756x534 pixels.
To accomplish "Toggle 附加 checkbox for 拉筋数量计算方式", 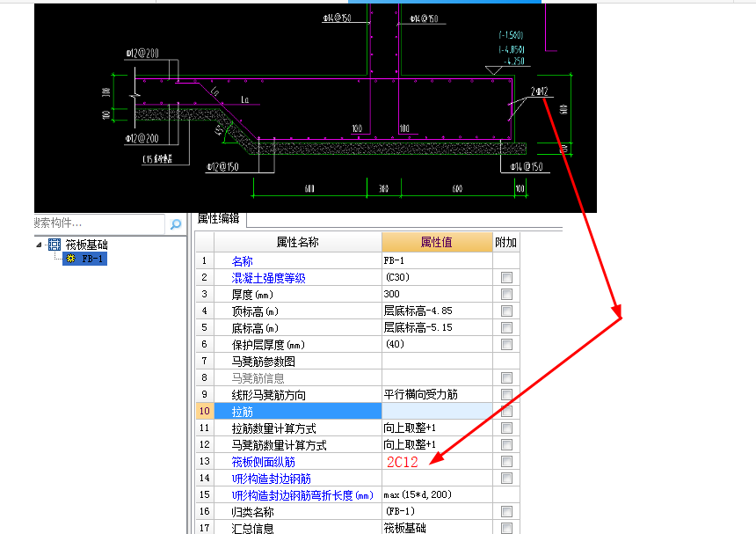I will [506, 428].
